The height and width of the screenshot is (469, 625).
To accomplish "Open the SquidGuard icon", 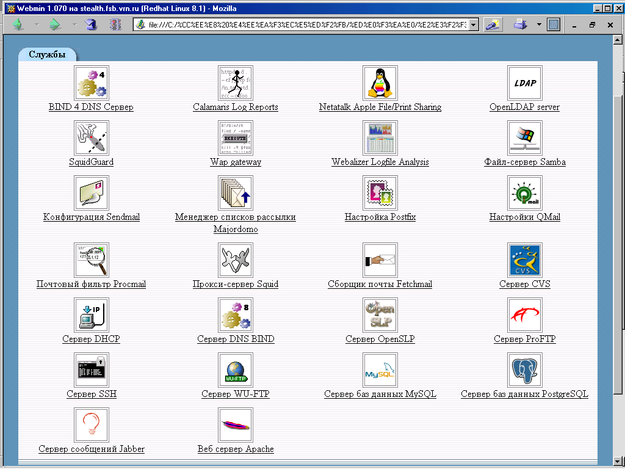I will point(91,138).
